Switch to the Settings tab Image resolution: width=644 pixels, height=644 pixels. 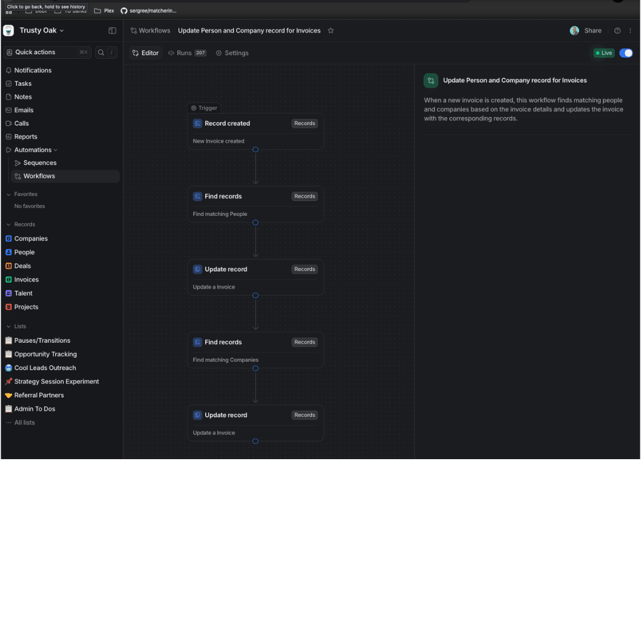coord(234,54)
